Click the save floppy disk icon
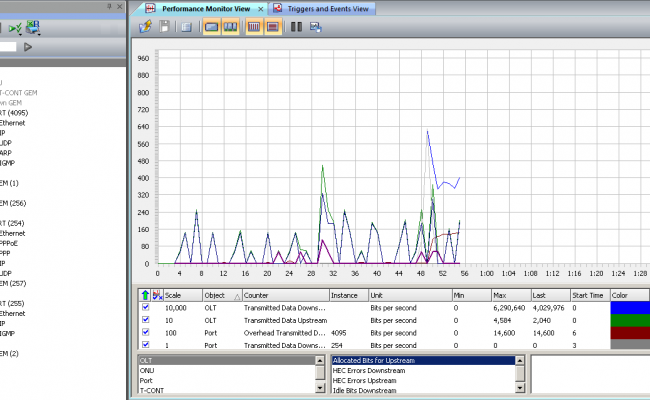Viewport: 650px width, 400px height. pyautogui.click(x=164, y=26)
